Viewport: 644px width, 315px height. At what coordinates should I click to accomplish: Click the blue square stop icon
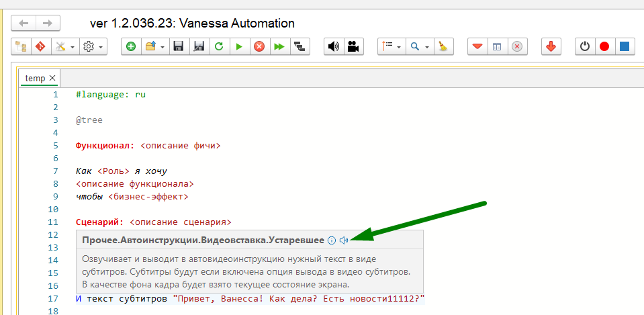625,46
